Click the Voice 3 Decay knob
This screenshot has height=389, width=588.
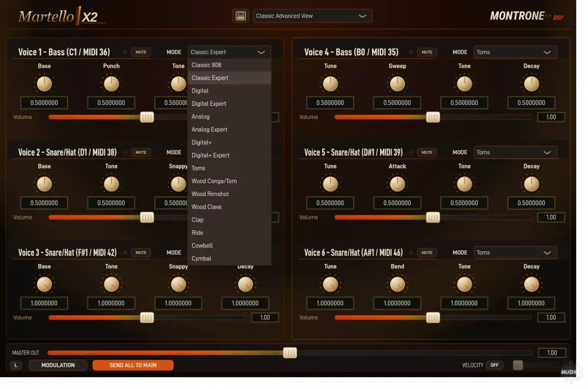pyautogui.click(x=245, y=284)
